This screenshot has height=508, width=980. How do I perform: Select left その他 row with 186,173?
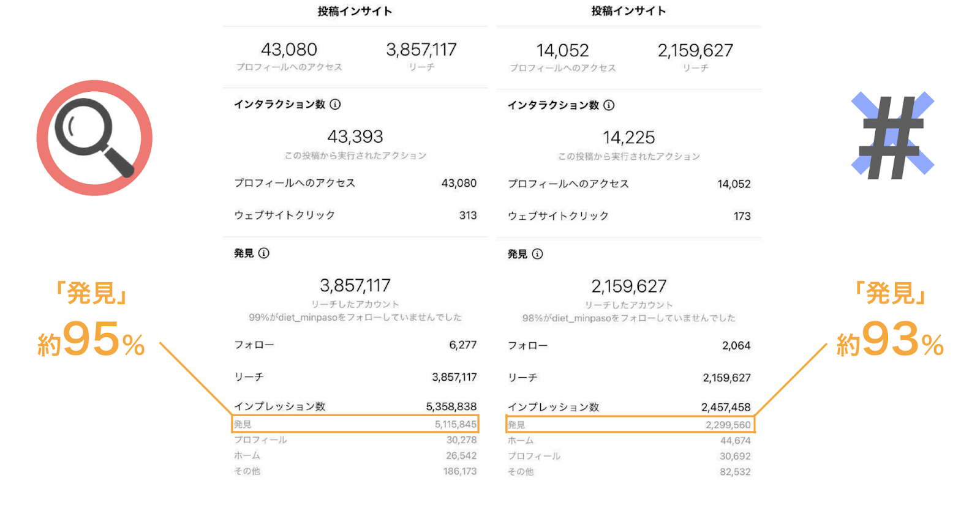coord(355,471)
